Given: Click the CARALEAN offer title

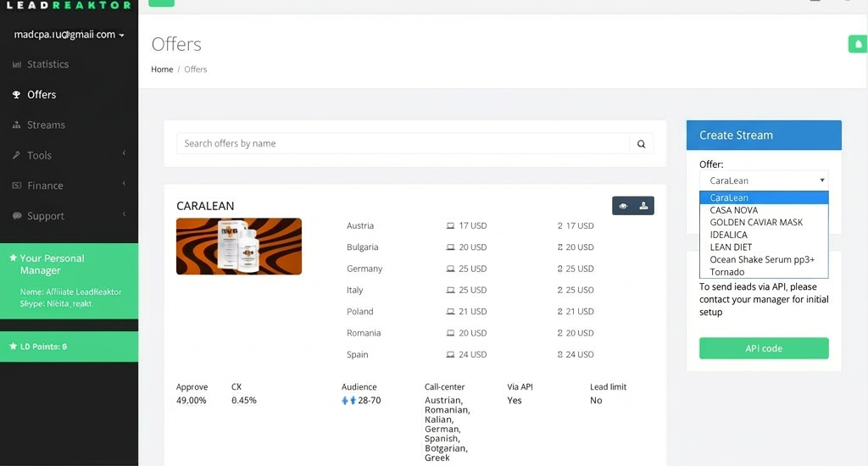Looking at the screenshot, I should pos(205,206).
